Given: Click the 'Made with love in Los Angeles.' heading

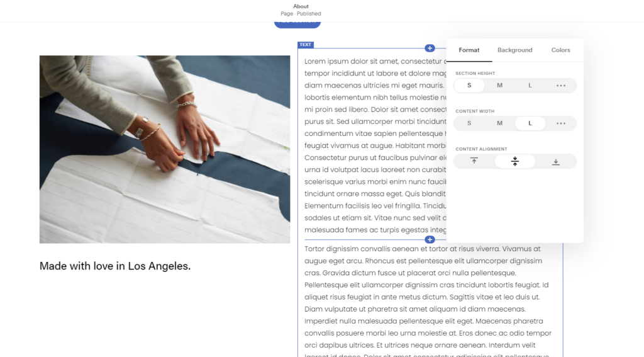Looking at the screenshot, I should click(115, 266).
